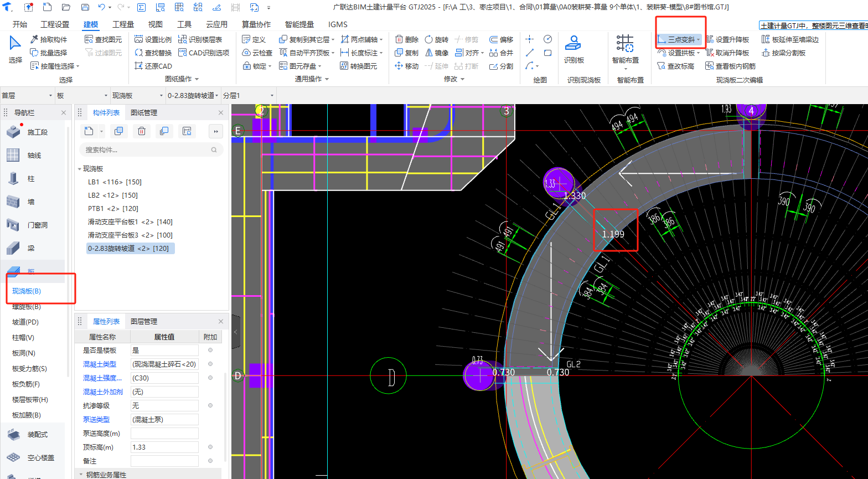868x479 pixels.
Task: Switch to 工程设置 ribbon tab
Action: (55, 24)
